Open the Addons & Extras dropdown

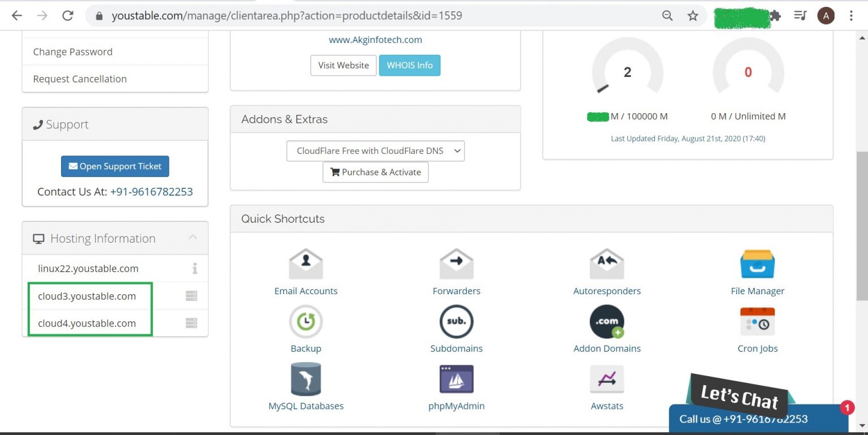pyautogui.click(x=375, y=151)
